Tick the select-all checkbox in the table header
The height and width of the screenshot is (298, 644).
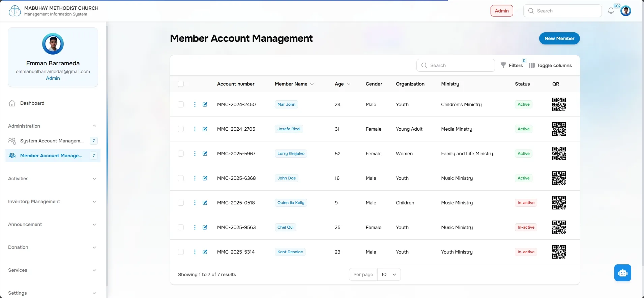[181, 84]
